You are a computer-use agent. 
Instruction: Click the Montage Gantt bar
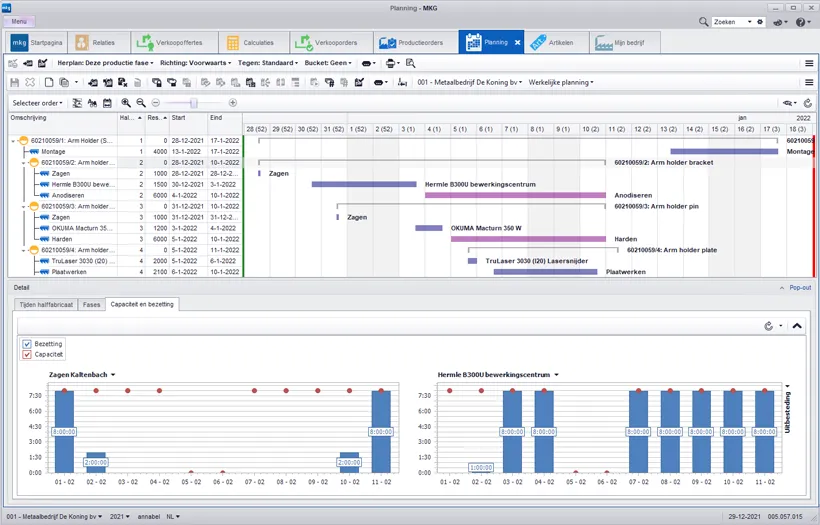[x=724, y=151]
